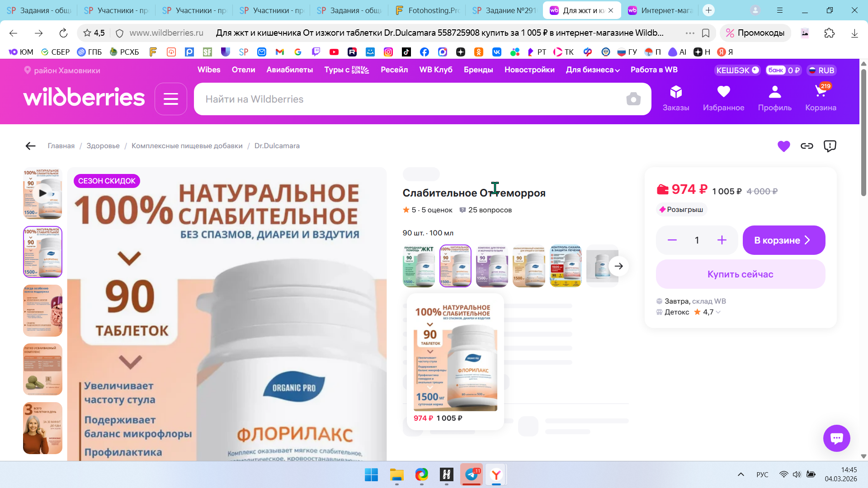Open the Ресейл menu item
This screenshot has width=868, height=488.
394,70
